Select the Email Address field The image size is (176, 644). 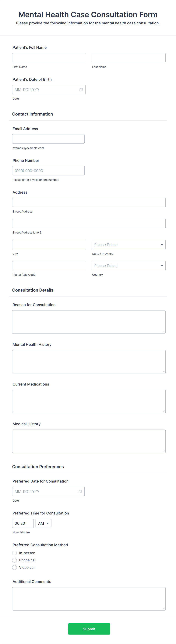tap(48, 139)
